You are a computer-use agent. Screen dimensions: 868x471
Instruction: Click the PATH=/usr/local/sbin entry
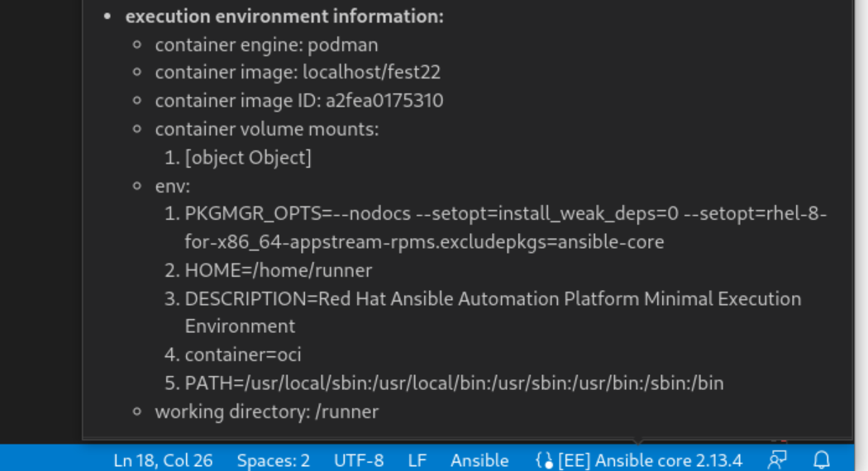(x=454, y=383)
